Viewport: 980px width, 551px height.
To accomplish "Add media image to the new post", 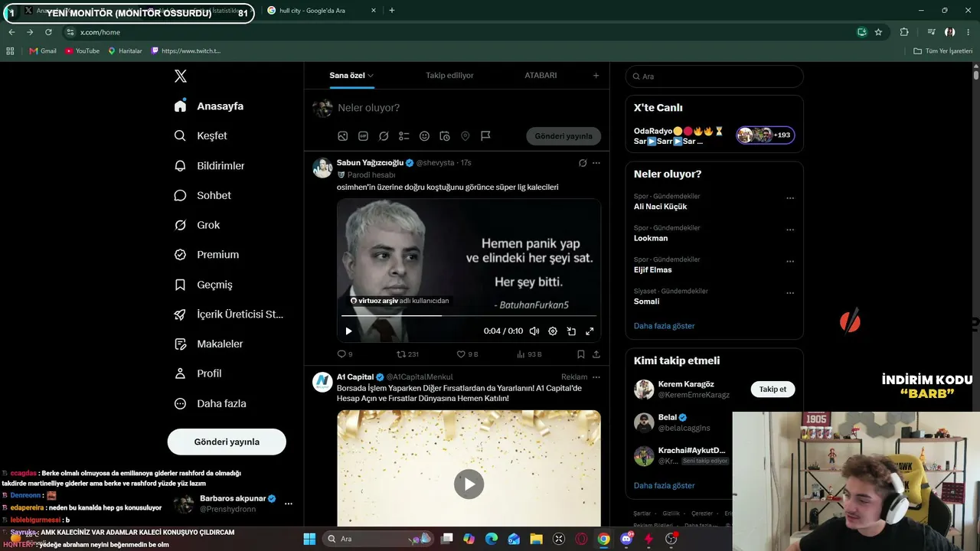I will (x=343, y=136).
